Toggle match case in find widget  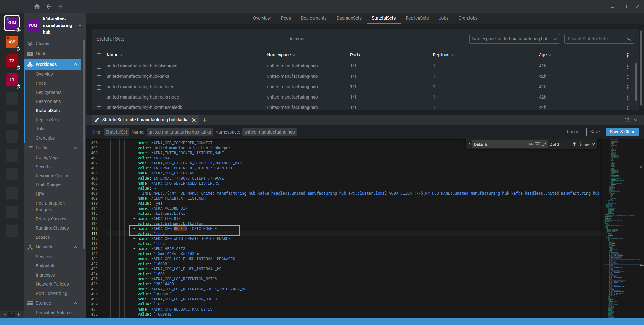[530, 144]
